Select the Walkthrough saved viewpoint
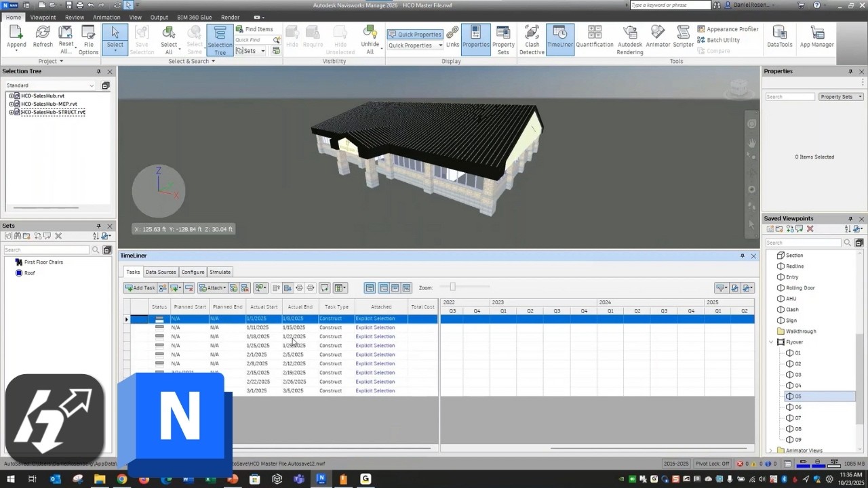This screenshot has width=868, height=488. click(x=801, y=331)
